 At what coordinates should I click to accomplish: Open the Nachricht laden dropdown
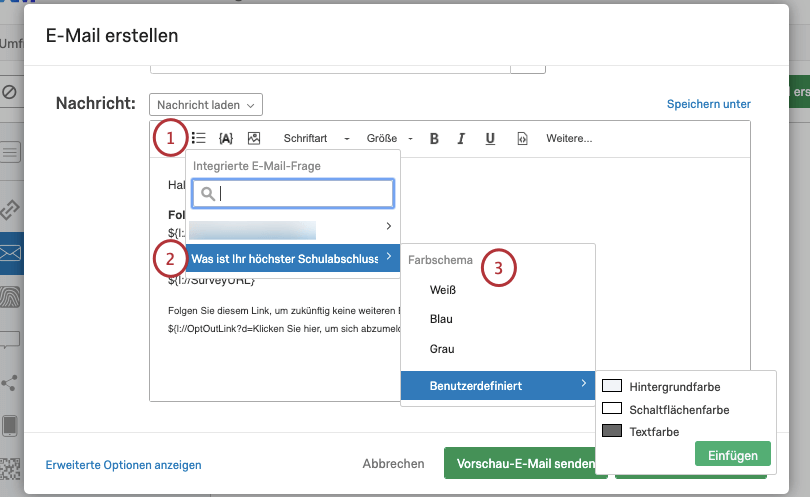pos(206,105)
